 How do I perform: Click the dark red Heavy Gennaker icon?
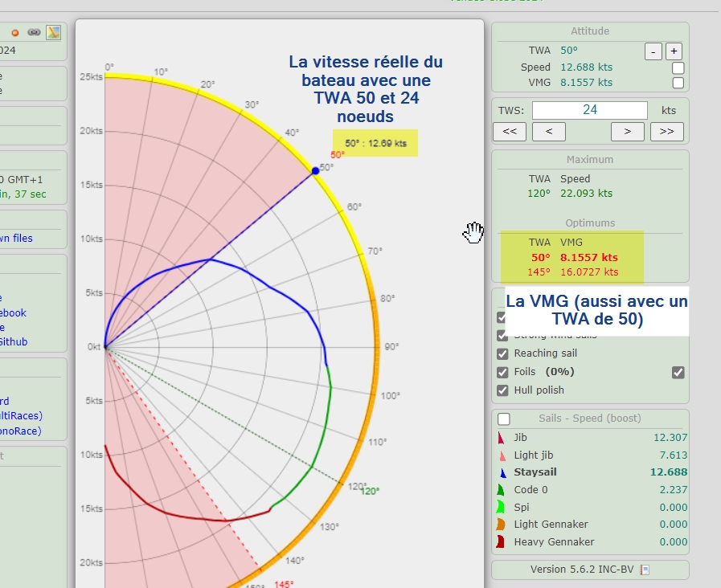(501, 542)
